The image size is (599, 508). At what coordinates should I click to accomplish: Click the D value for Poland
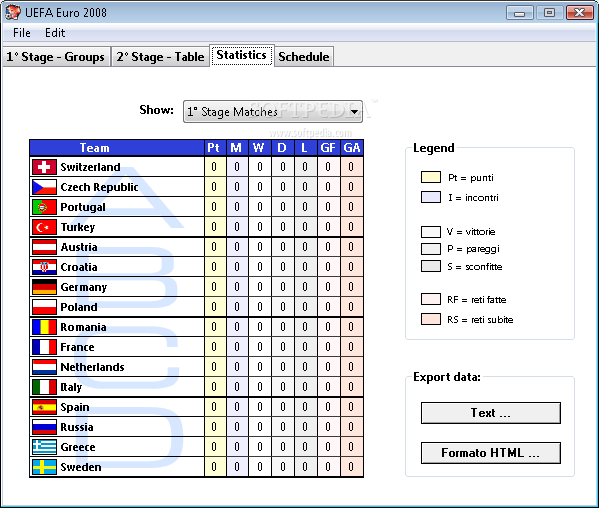coord(283,307)
